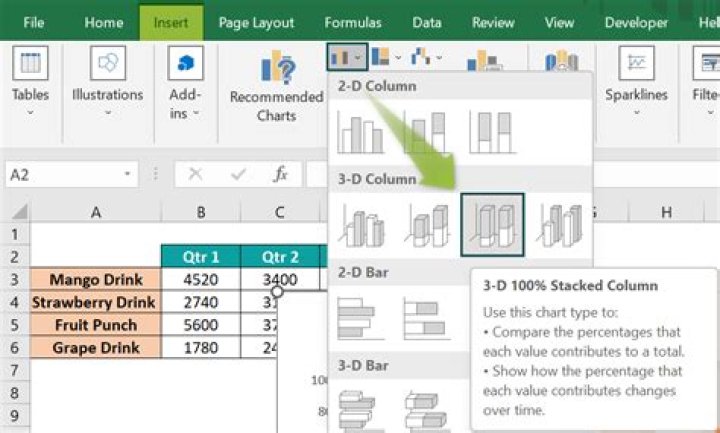Select row 1 header

pyautogui.click(x=14, y=234)
